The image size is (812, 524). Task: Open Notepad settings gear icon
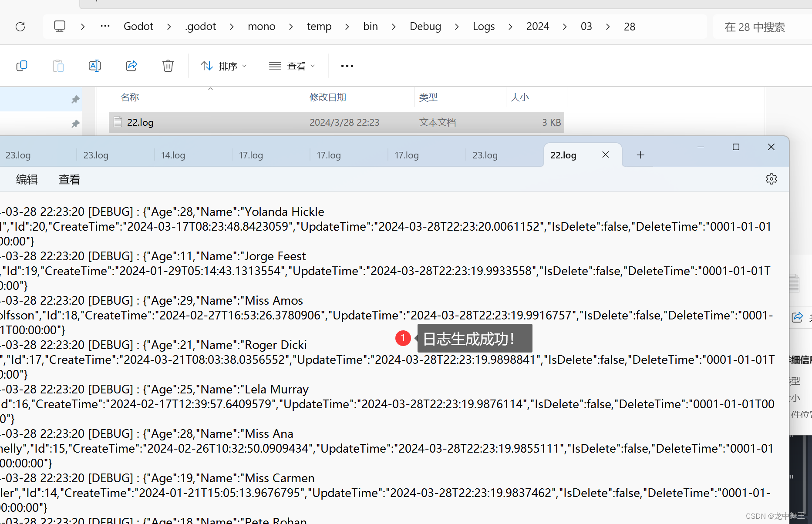tap(772, 179)
